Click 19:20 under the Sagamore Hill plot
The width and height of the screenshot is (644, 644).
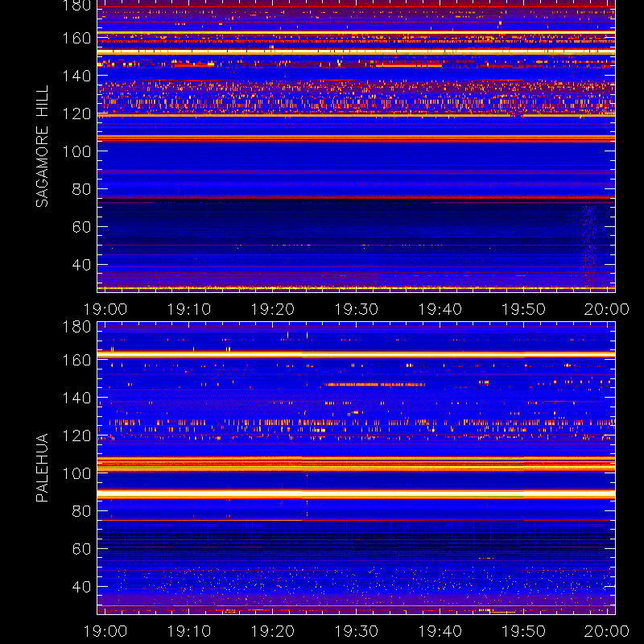coord(273,309)
